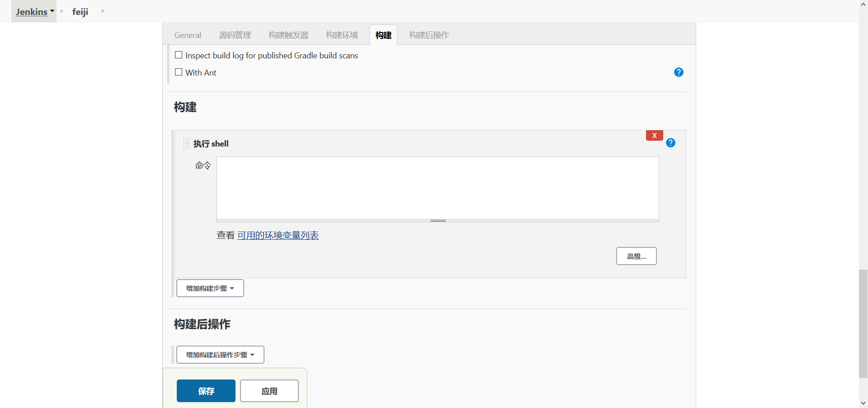Switch to the 构建后操作 tab
Image resolution: width=868 pixels, height=408 pixels.
tap(429, 35)
